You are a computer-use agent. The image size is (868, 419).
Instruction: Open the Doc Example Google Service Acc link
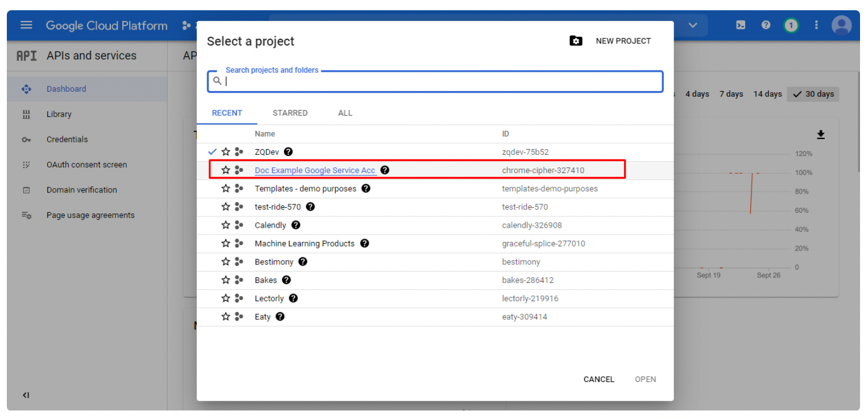point(315,170)
